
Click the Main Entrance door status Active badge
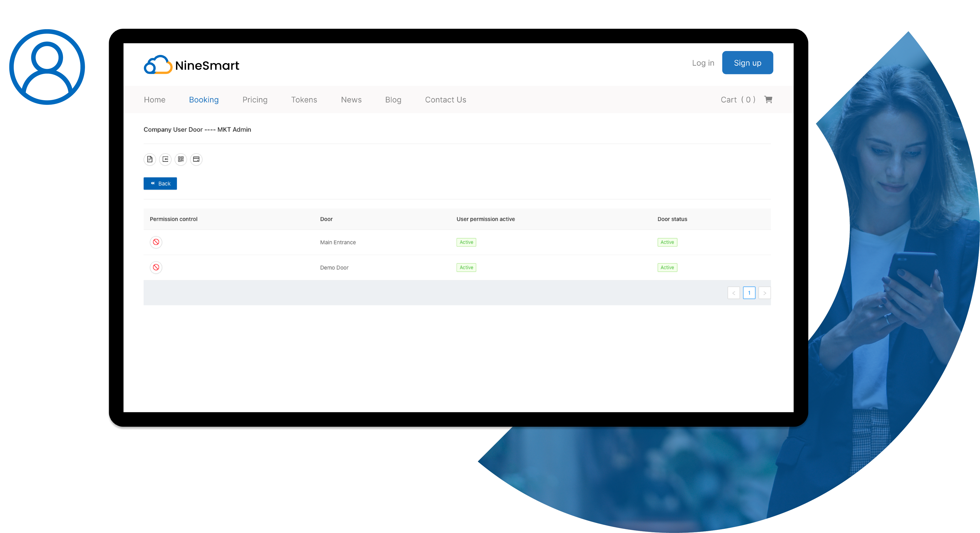tap(667, 242)
